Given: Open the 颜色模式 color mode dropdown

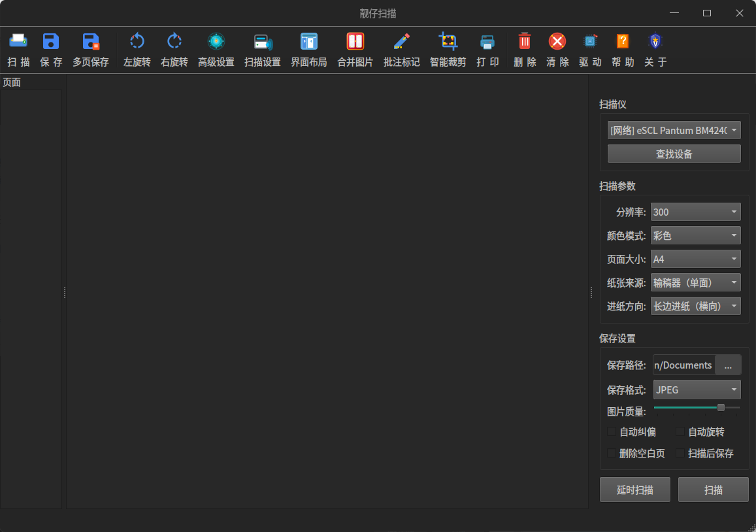Looking at the screenshot, I should 696,235.
